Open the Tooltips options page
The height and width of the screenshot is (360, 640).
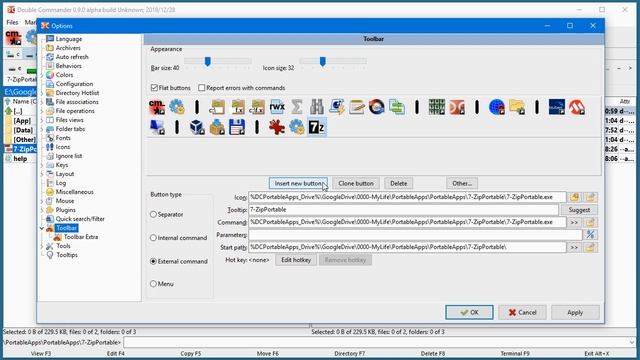pos(67,255)
